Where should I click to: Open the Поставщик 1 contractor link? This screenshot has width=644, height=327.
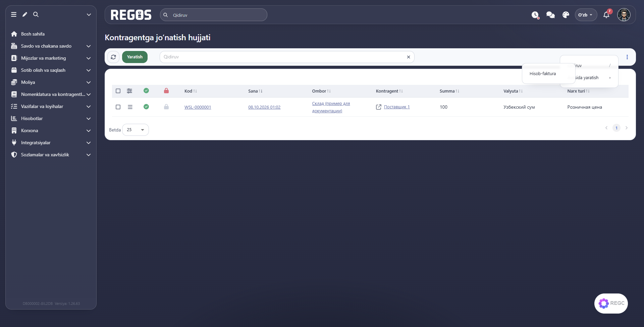point(397,107)
